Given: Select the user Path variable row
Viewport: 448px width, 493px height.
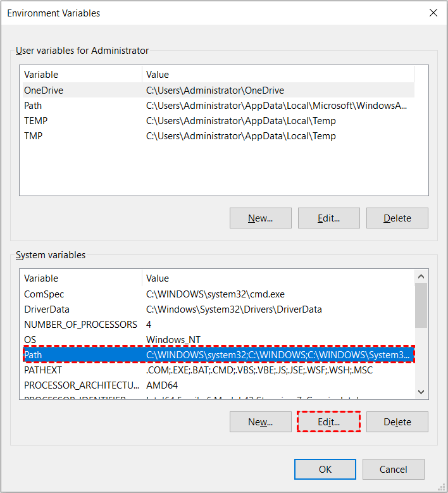Looking at the screenshot, I should tap(34, 106).
